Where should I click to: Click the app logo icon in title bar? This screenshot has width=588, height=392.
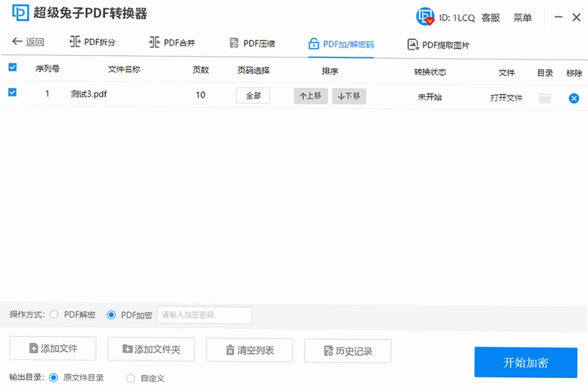tap(21, 12)
